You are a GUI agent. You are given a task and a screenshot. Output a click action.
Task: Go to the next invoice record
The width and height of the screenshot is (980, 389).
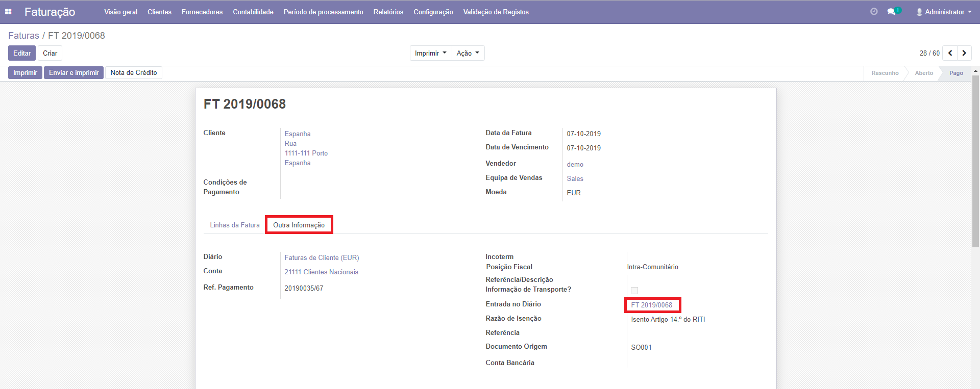tap(964, 53)
